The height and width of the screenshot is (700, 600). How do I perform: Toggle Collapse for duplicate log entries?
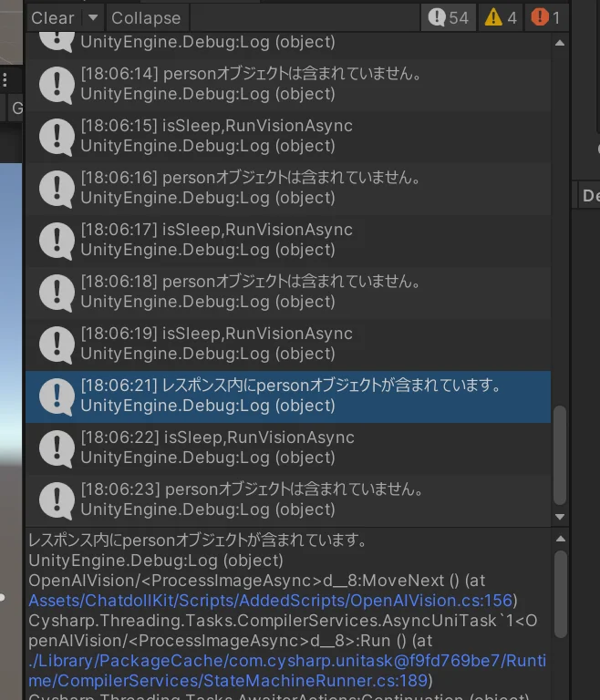point(146,18)
